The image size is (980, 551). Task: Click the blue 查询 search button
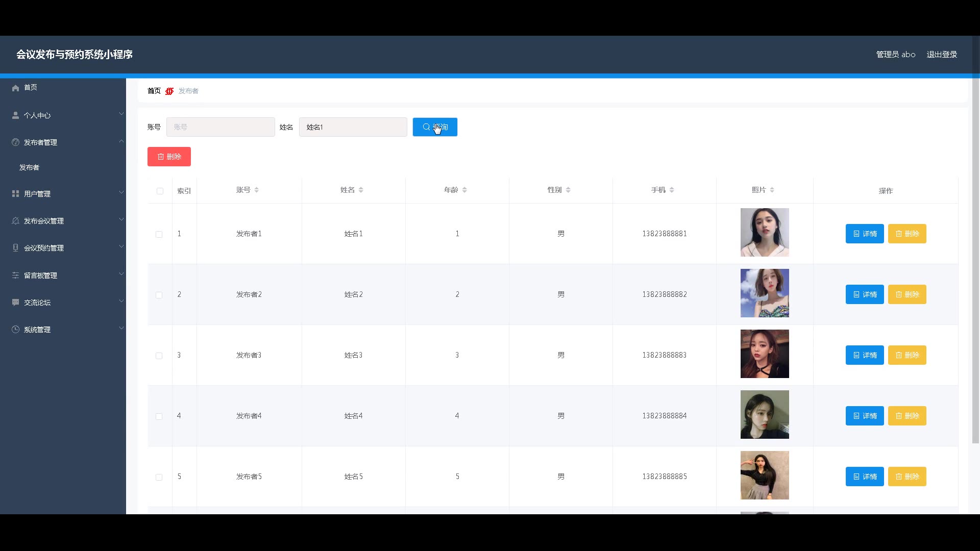point(435,127)
